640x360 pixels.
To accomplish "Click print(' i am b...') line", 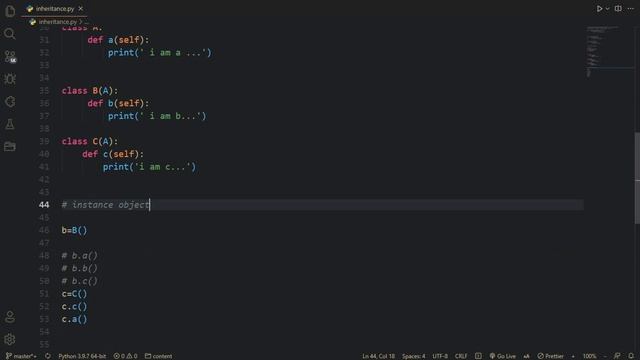I will [x=157, y=116].
